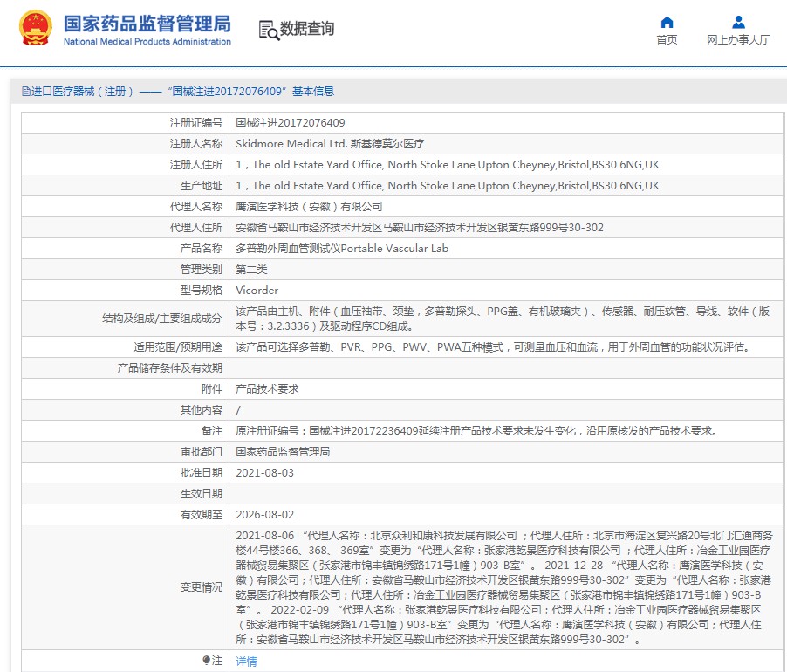Screen dimensions: 787x672
Task: Click the 批准日期 row label
Action: (202, 473)
